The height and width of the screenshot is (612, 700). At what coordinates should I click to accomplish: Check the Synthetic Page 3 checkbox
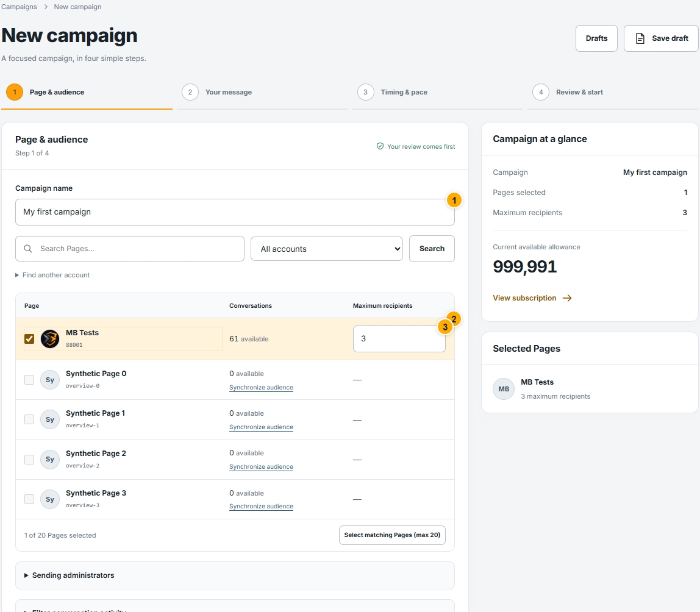pos(29,499)
